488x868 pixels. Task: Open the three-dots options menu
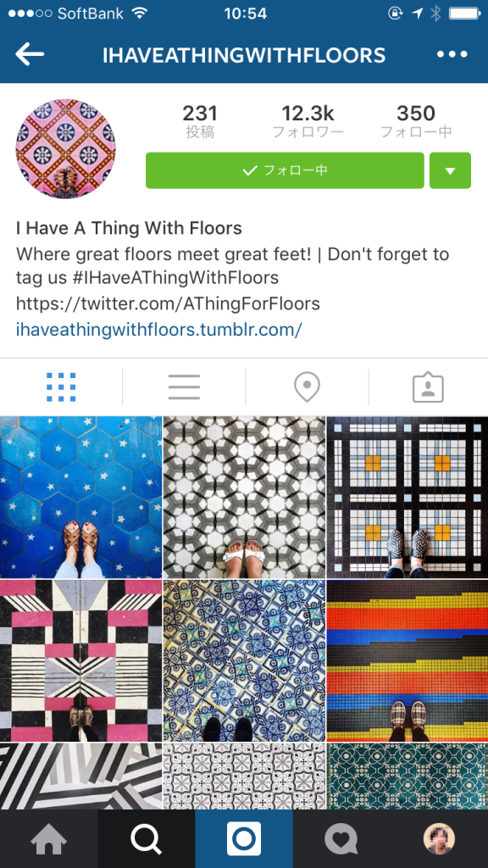[452, 54]
